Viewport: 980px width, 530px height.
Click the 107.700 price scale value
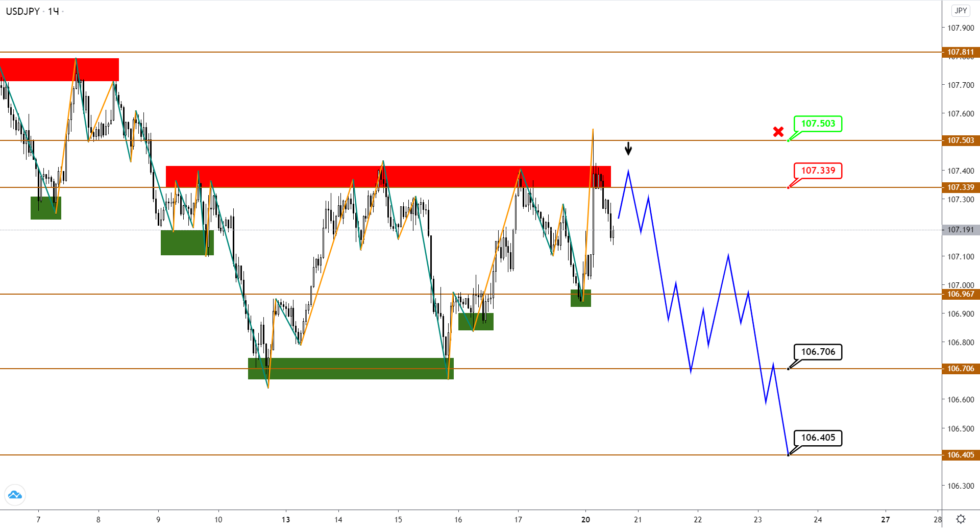click(961, 85)
